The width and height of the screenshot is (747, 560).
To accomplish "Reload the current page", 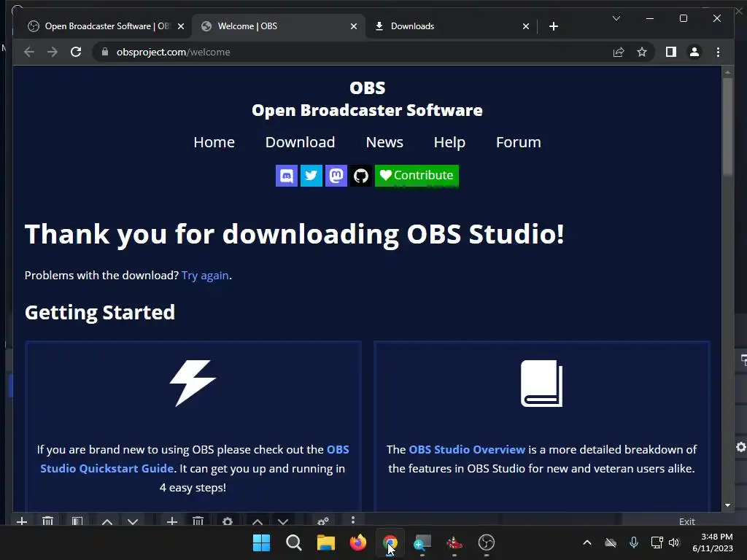I will point(76,52).
